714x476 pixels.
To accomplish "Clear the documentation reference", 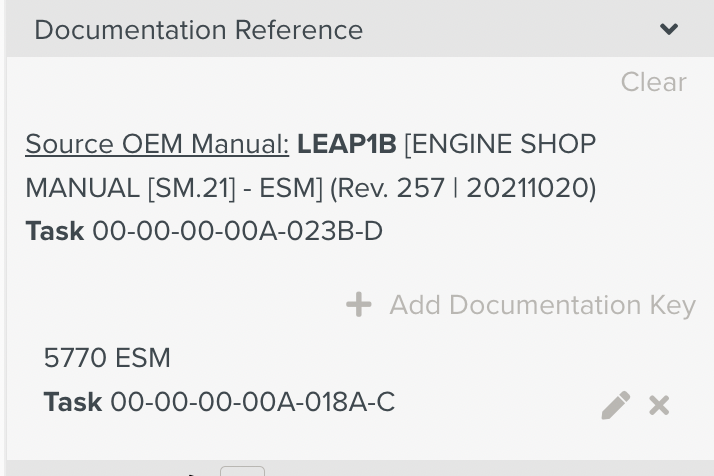I will [653, 82].
